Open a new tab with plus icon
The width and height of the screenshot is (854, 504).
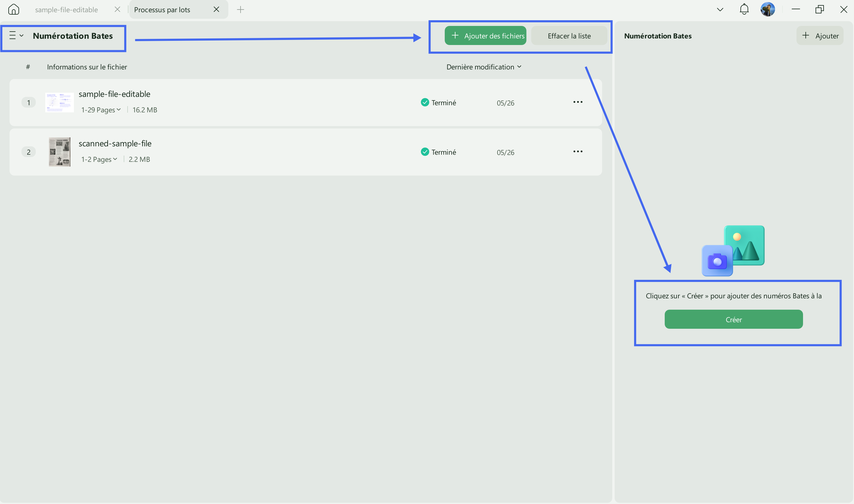pos(241,10)
